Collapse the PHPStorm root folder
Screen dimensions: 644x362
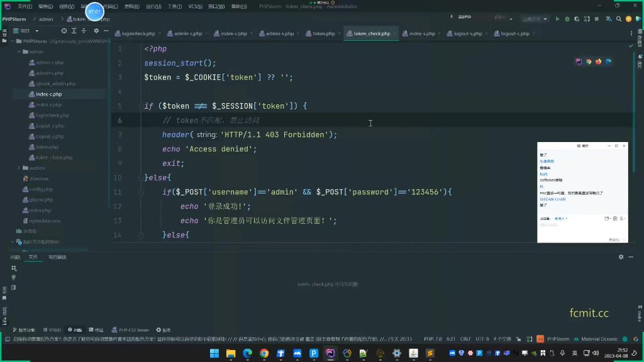pyautogui.click(x=13, y=41)
